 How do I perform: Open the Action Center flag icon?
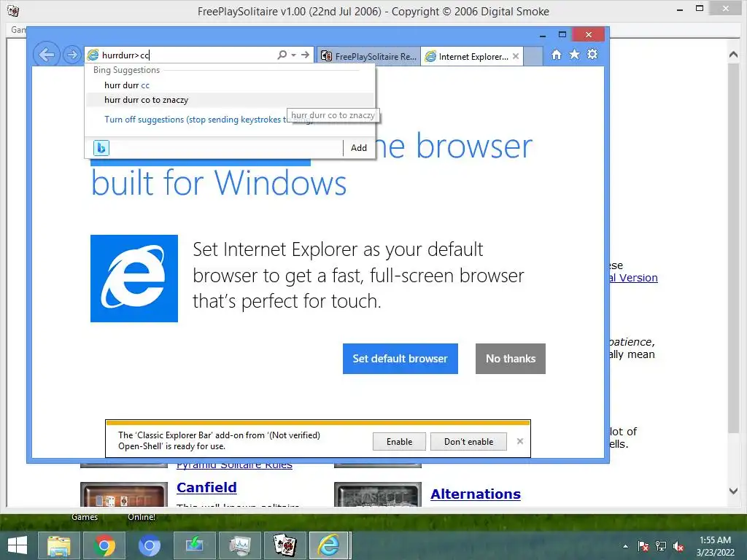click(643, 546)
